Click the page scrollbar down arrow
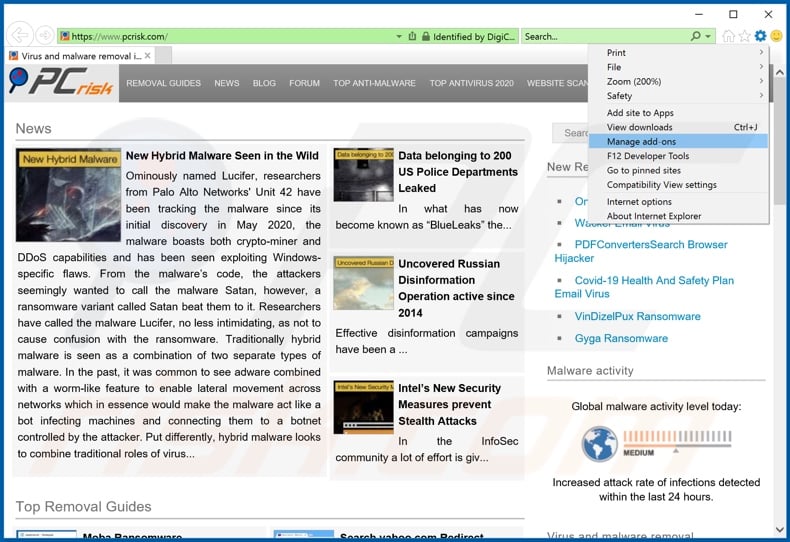The image size is (790, 542). [x=779, y=530]
